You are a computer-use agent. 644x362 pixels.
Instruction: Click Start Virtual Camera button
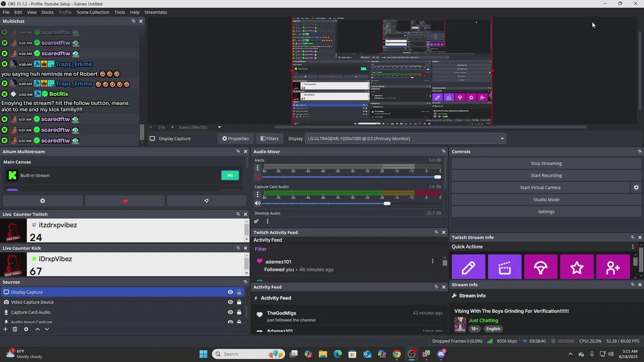click(x=540, y=188)
